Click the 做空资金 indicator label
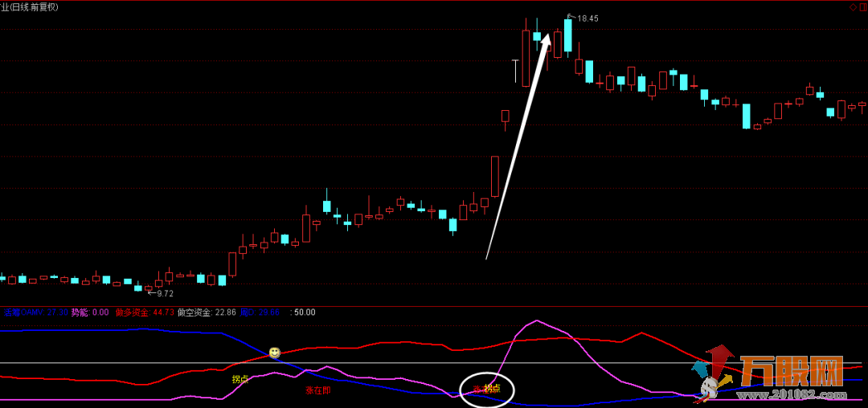Viewport: 868px width, 408px height. point(206,312)
